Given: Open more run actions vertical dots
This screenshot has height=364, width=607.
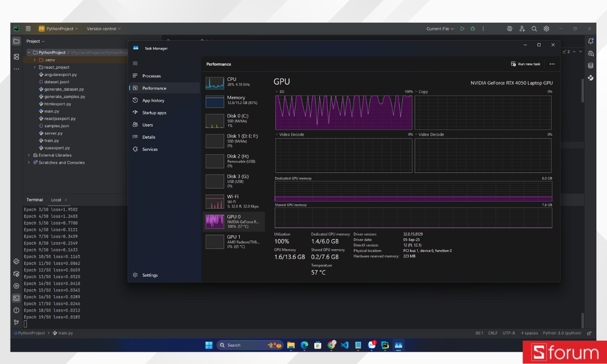Looking at the screenshot, I should click(483, 29).
